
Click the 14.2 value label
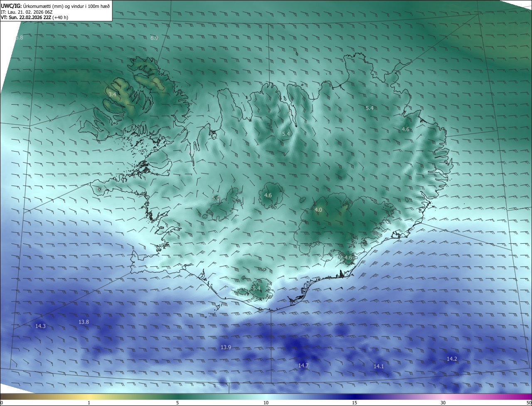pyautogui.click(x=452, y=359)
